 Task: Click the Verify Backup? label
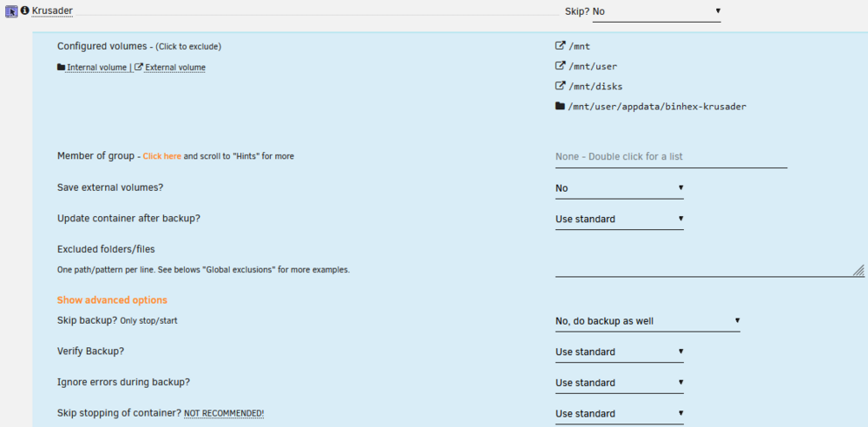click(x=89, y=351)
